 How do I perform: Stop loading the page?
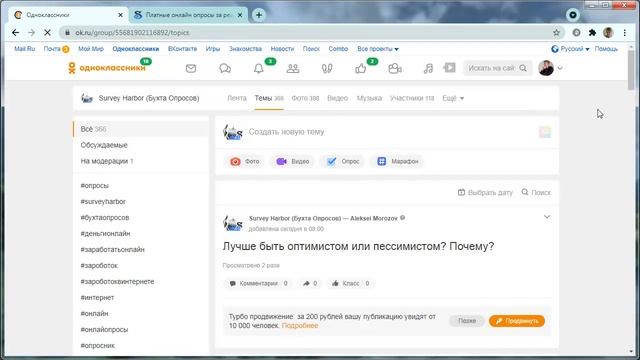point(47,33)
